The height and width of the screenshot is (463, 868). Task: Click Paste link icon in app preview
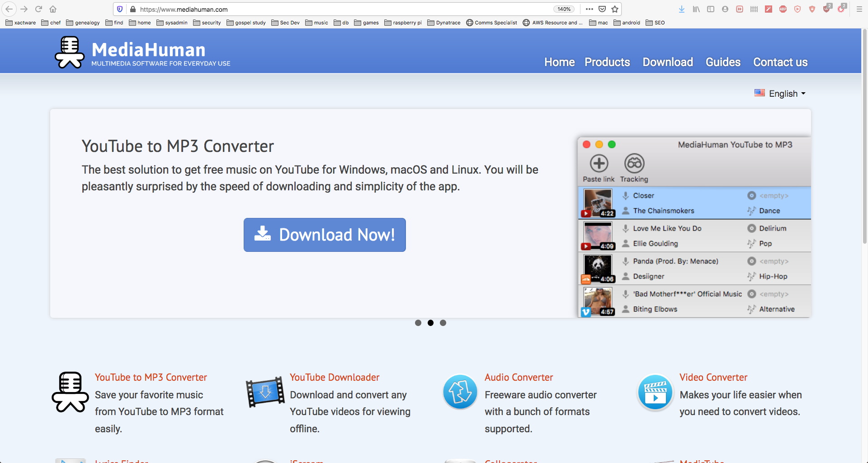599,164
